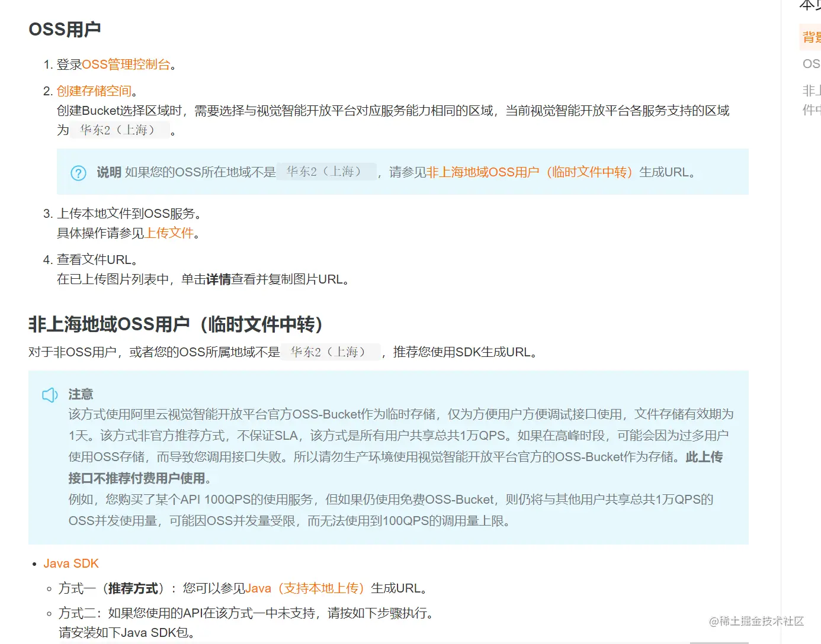Click the 华东2（上海） region tag in step 2

(118, 130)
